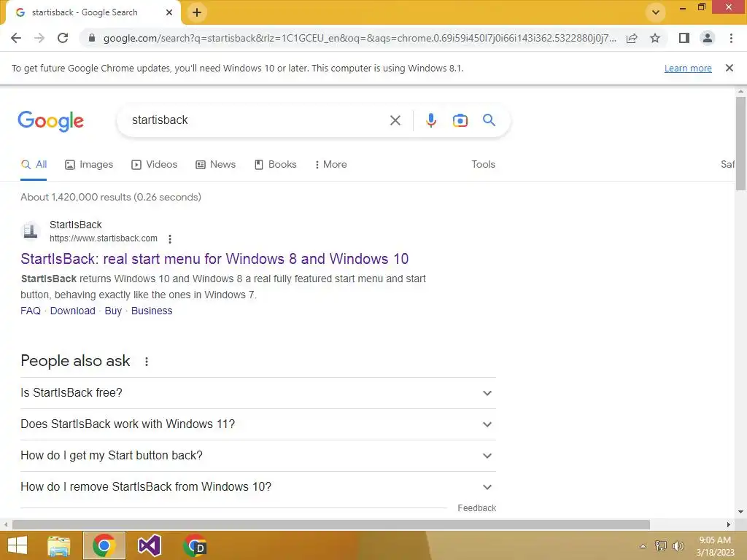Open the Business sitelink

(x=152, y=311)
